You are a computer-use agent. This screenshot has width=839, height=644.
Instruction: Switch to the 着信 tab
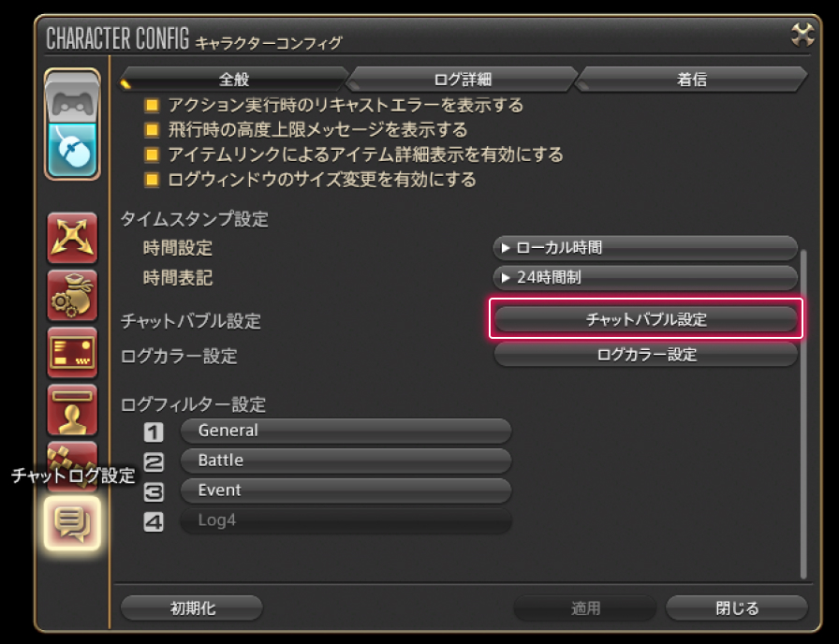point(691,80)
